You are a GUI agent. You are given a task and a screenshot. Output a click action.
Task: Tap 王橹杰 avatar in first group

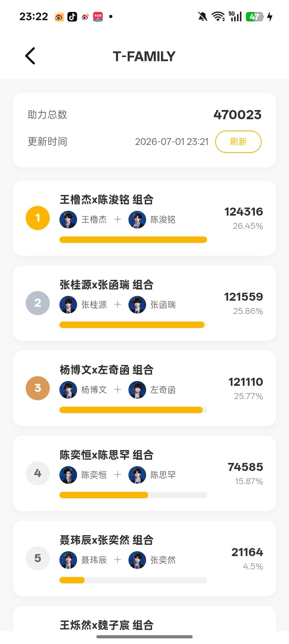pos(68,220)
